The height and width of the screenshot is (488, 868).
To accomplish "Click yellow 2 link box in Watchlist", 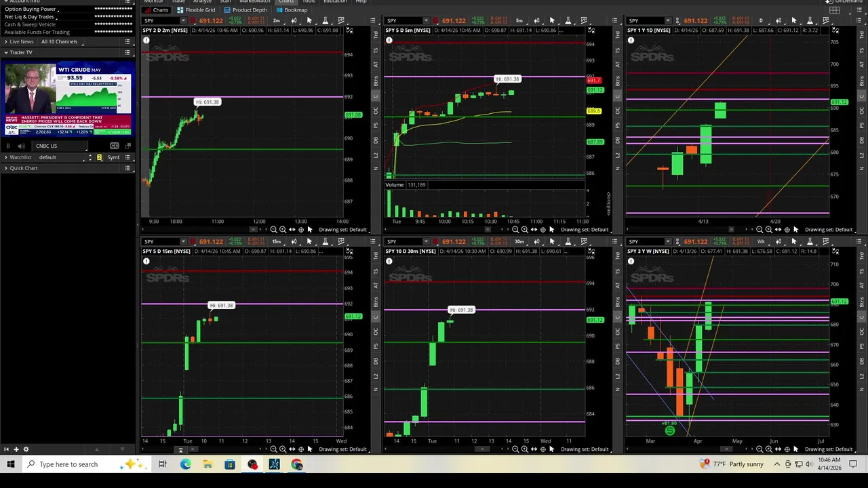I will pos(99,157).
